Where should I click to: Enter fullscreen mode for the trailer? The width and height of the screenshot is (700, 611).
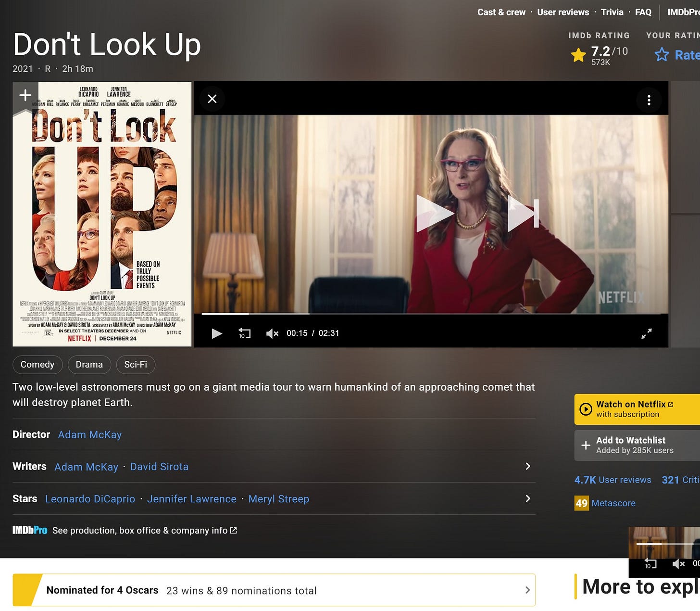[647, 333]
